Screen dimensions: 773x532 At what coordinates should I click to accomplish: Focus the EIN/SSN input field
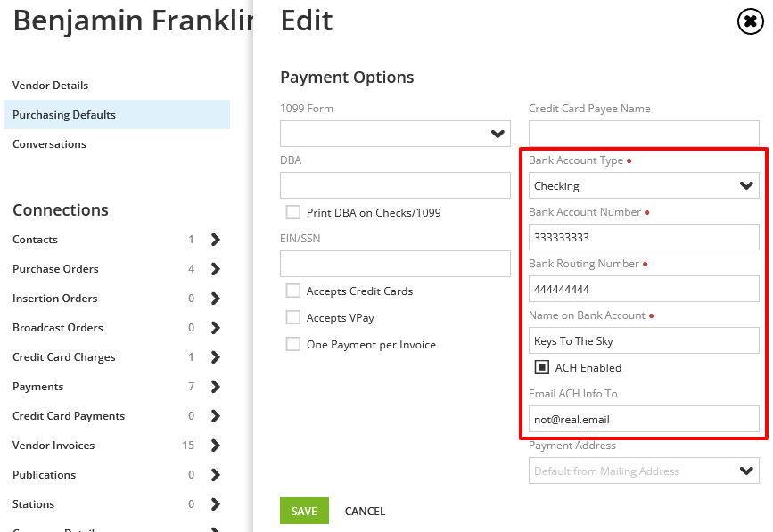[395, 264]
